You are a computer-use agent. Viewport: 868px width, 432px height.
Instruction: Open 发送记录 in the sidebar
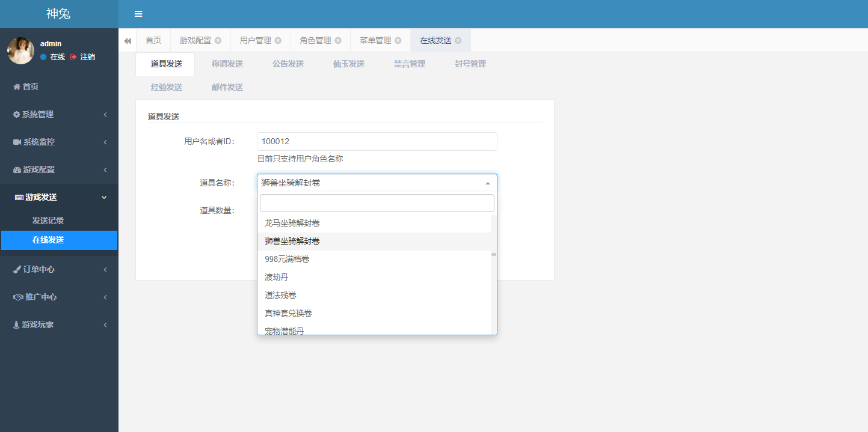point(48,221)
